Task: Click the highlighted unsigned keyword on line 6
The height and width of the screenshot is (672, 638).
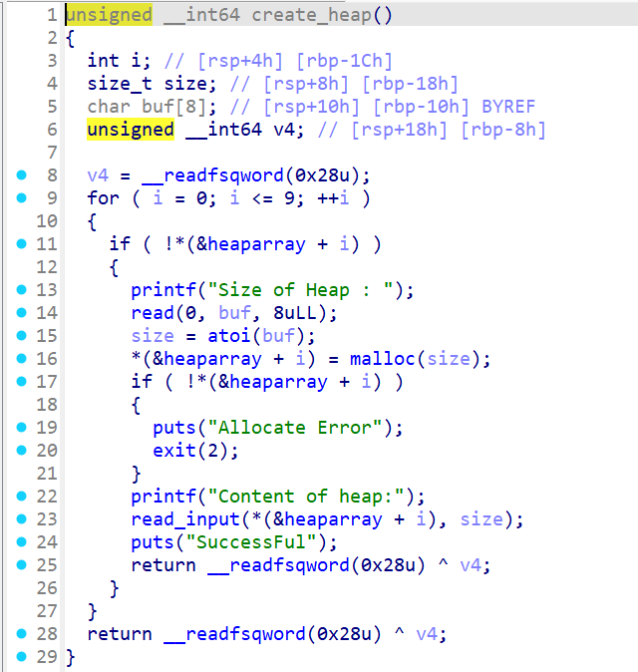Action: coord(131,130)
